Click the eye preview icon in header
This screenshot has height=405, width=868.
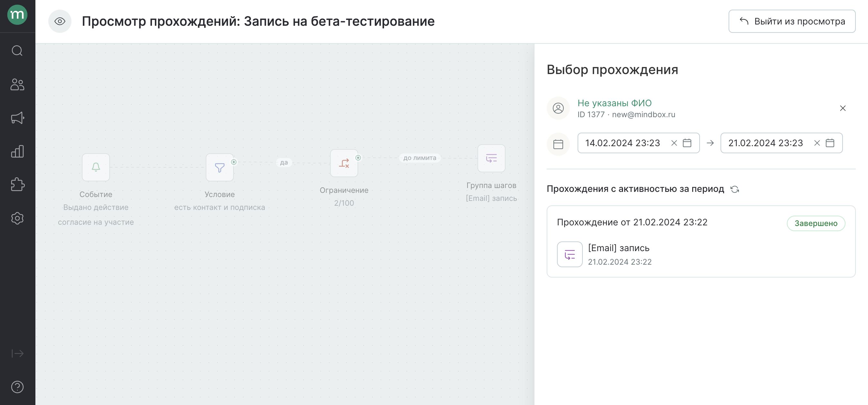click(x=60, y=21)
